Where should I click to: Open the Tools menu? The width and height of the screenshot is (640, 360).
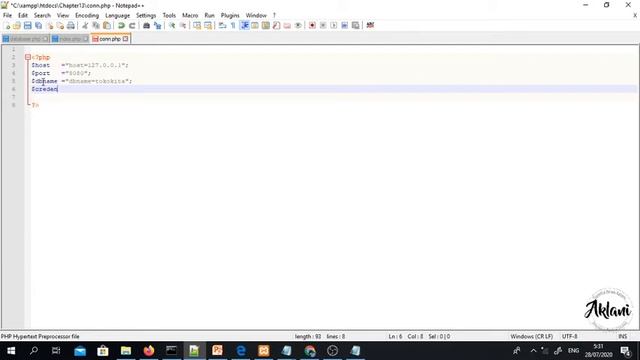[169, 16]
